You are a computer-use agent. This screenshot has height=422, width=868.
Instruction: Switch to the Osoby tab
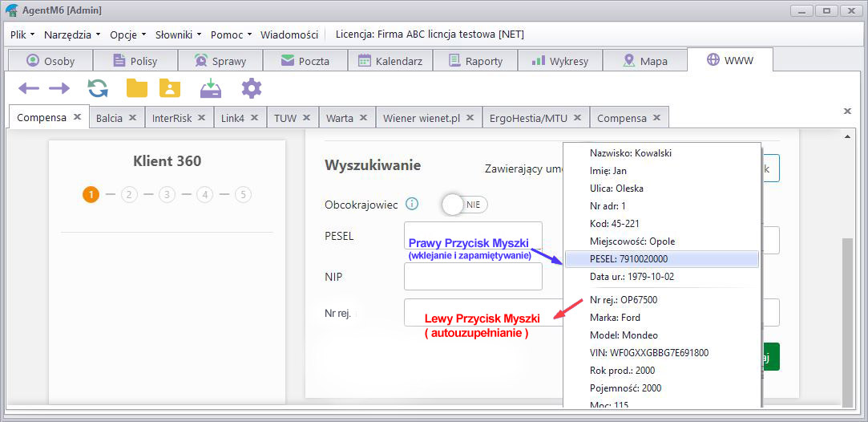click(50, 61)
